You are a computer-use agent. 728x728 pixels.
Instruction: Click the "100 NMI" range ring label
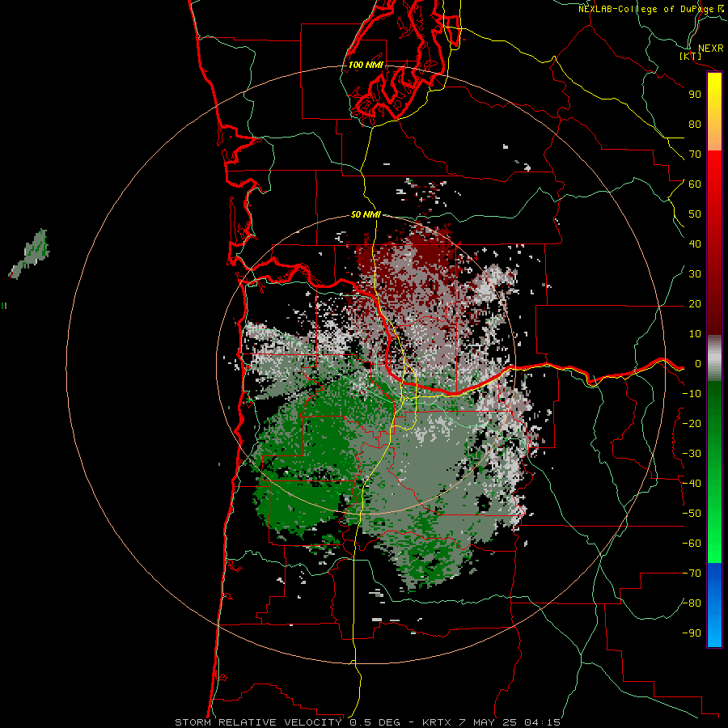pos(366,65)
